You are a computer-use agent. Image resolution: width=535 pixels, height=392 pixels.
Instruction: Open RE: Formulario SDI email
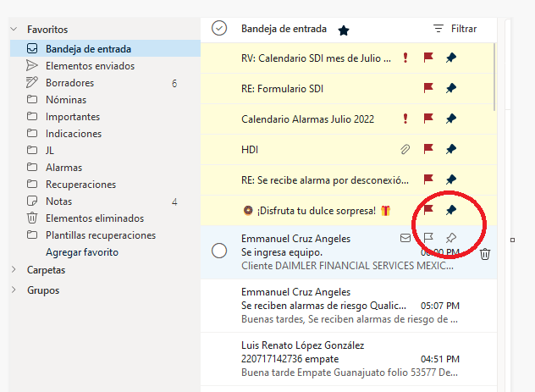coord(347,89)
